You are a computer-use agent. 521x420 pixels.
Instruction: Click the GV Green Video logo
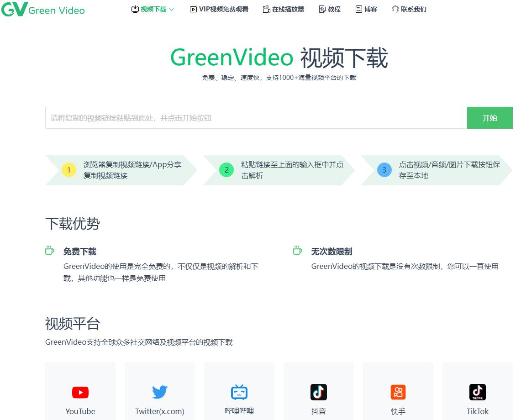tap(43, 10)
